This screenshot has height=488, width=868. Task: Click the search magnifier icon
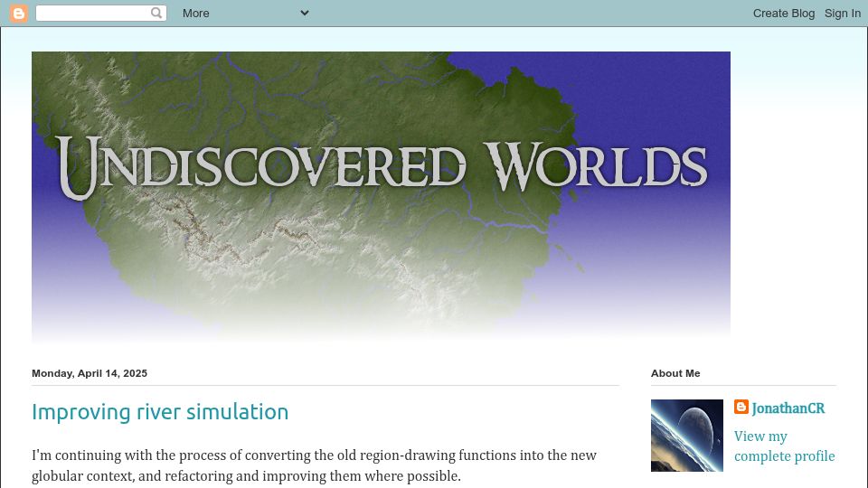point(156,13)
